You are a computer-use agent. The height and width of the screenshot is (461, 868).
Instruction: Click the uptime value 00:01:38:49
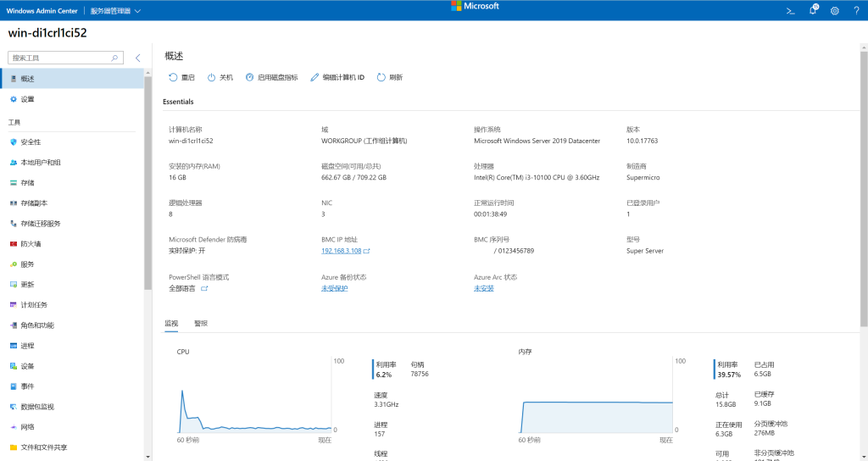pyautogui.click(x=491, y=214)
